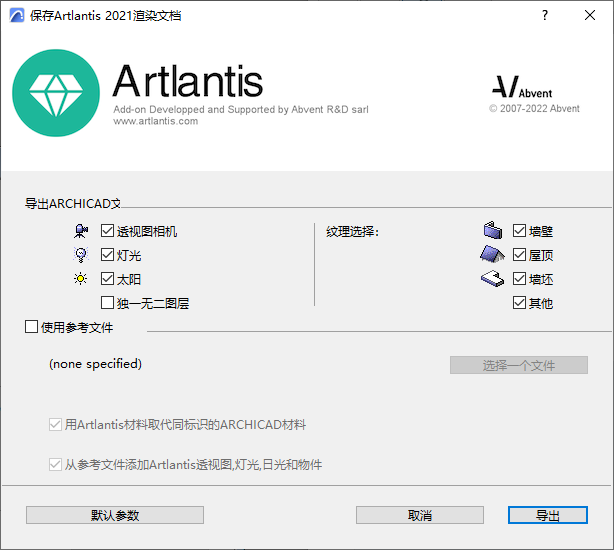This screenshot has height=550, width=614.
Task: Uncheck 墙壁 texture checkbox
Action: tap(519, 231)
